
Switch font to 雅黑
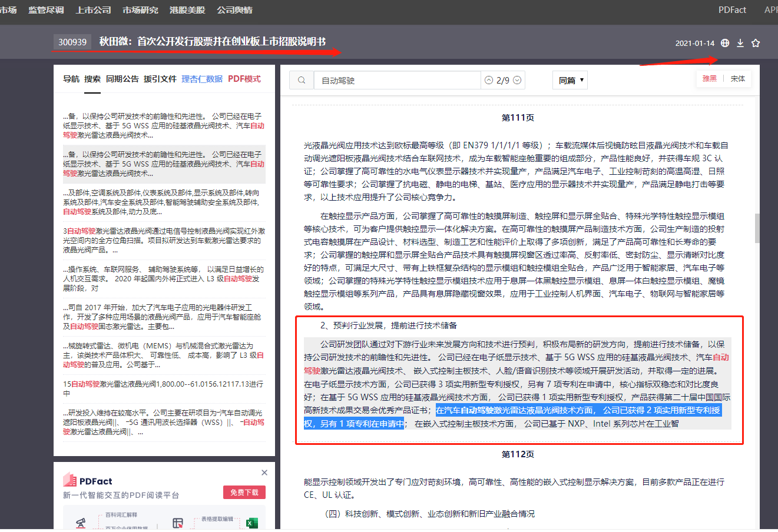[x=710, y=79]
